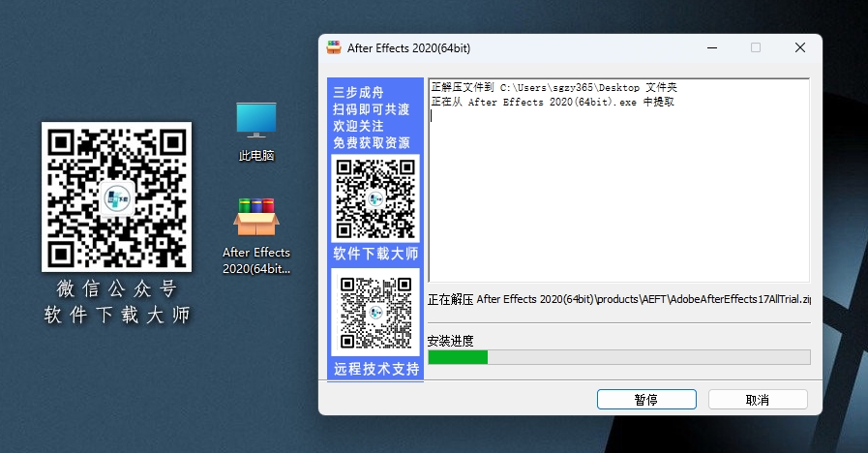Click the 欢迎关注 text in the sidebar
This screenshot has height=453, width=868.
(x=358, y=126)
